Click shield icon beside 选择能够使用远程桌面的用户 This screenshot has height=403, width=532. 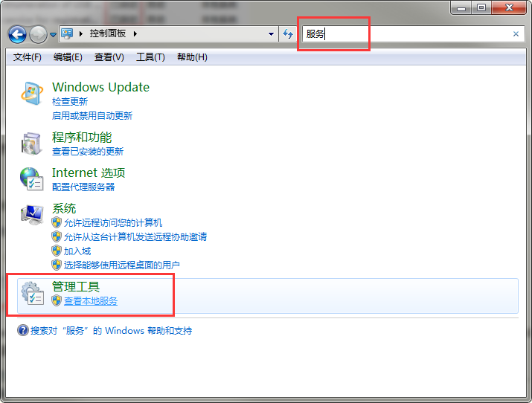point(57,265)
